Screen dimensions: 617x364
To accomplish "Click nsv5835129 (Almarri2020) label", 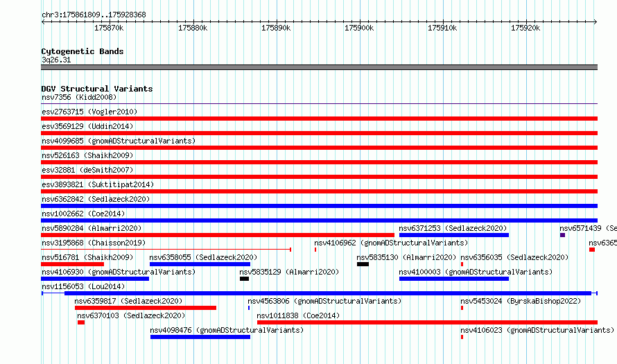I will coord(289,272).
